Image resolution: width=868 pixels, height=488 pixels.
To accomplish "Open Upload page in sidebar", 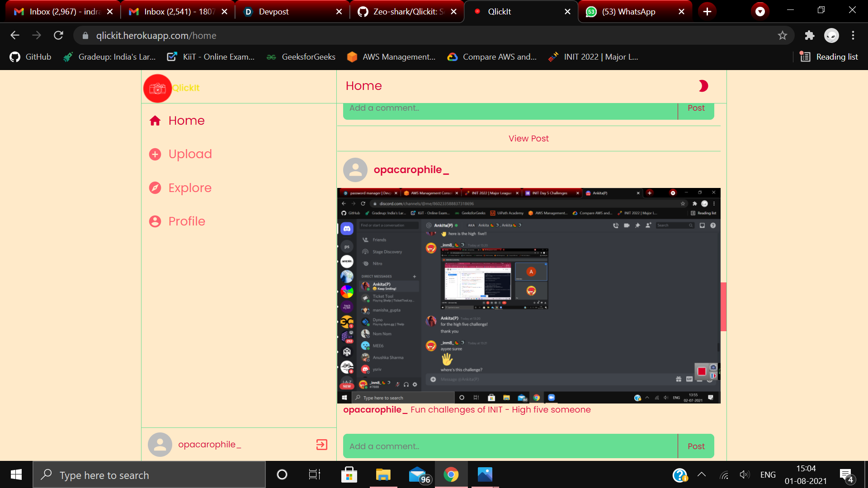I will [x=190, y=154].
